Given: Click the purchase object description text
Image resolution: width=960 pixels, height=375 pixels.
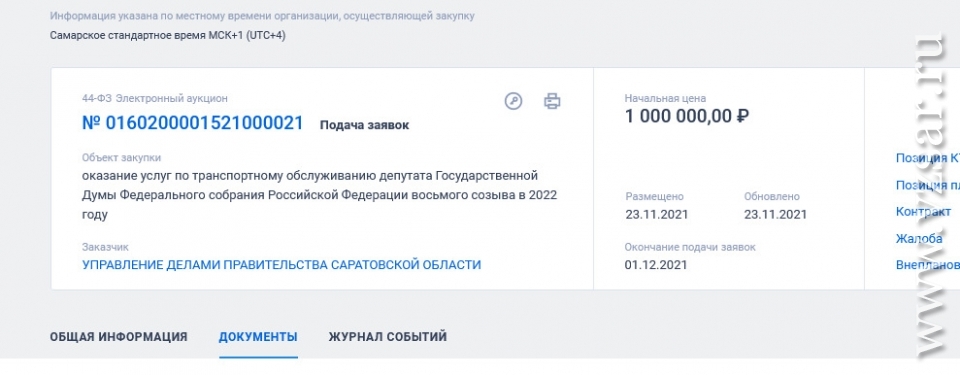Looking at the screenshot, I should (x=320, y=195).
